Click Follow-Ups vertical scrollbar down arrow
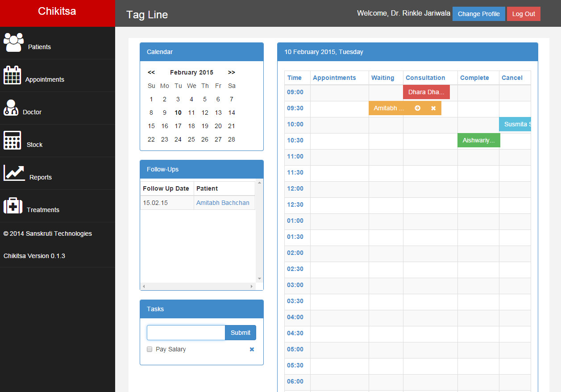Image resolution: width=561 pixels, height=392 pixels. point(259,279)
